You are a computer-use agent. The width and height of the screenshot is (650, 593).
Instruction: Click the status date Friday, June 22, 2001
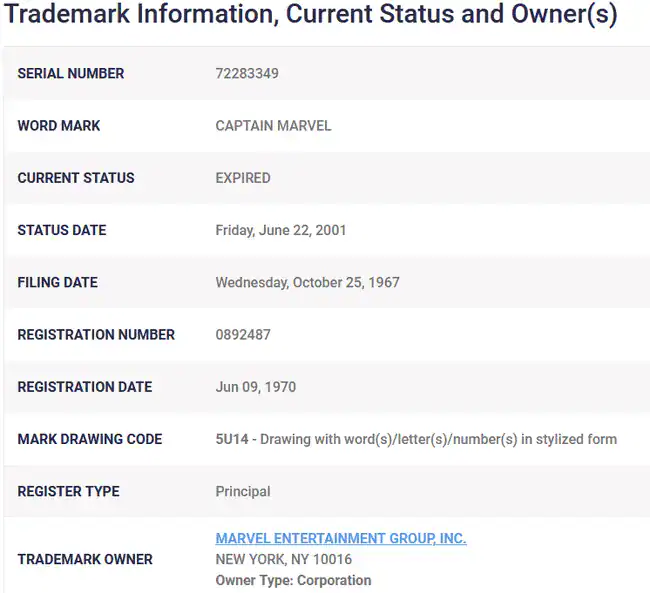[x=281, y=230]
